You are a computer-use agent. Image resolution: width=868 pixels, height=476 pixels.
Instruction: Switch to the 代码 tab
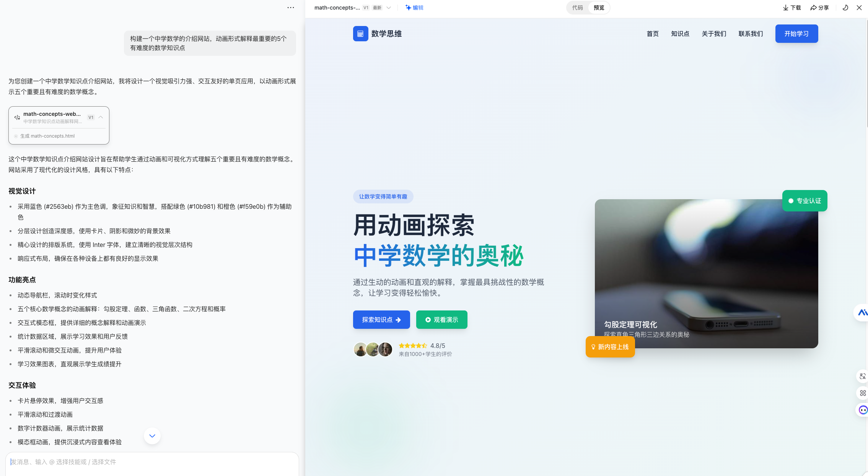point(578,8)
